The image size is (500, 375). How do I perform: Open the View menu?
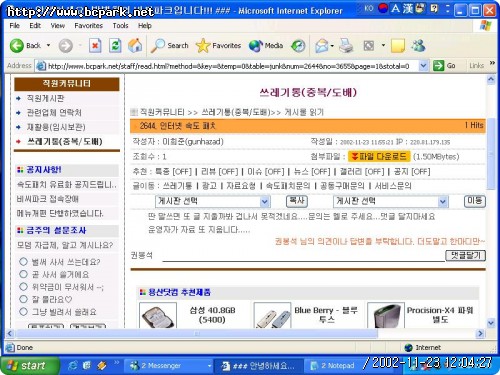tap(57, 25)
